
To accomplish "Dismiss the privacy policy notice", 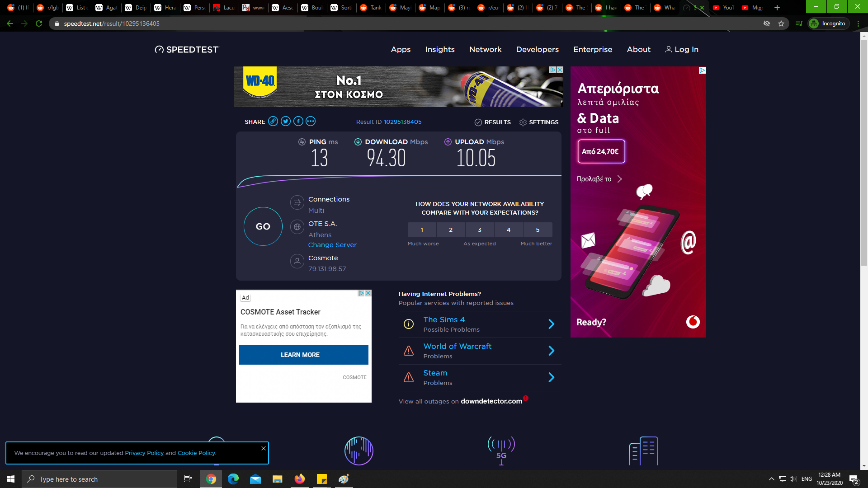I will click(264, 448).
